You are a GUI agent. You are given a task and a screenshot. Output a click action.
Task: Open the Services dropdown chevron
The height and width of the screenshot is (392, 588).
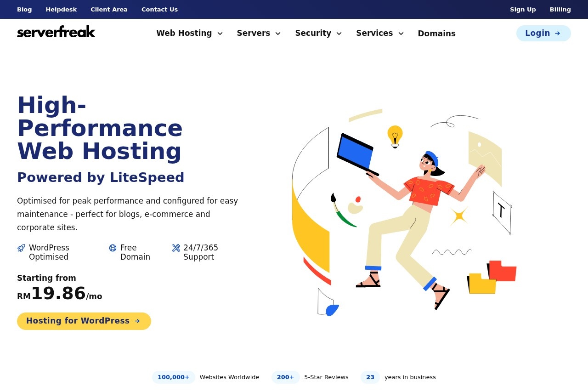coord(401,33)
